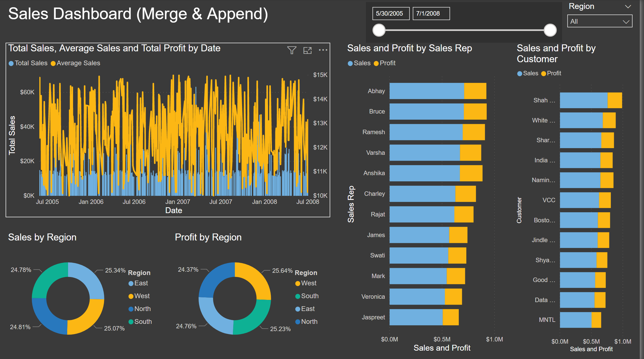Click the right date slider handle
644x359 pixels.
tap(550, 30)
